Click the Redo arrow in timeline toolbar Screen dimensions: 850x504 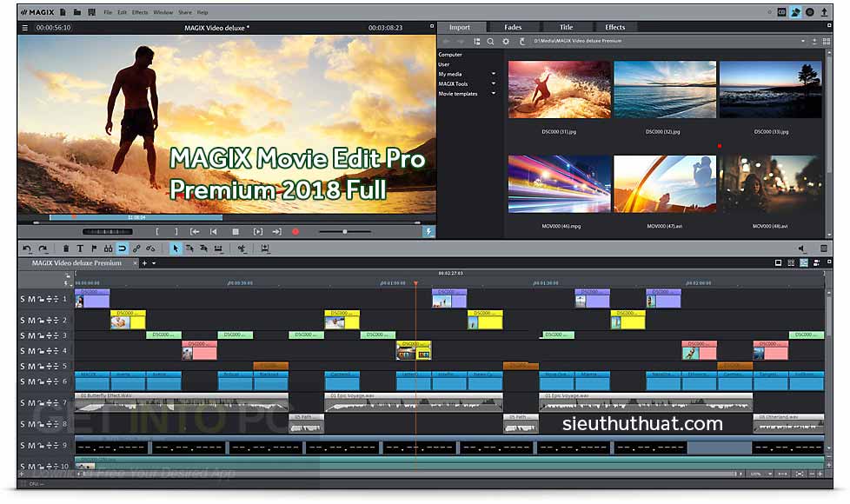43,249
